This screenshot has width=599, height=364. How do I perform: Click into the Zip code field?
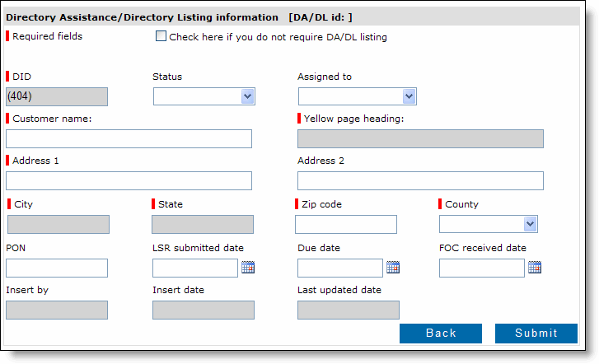click(x=346, y=224)
